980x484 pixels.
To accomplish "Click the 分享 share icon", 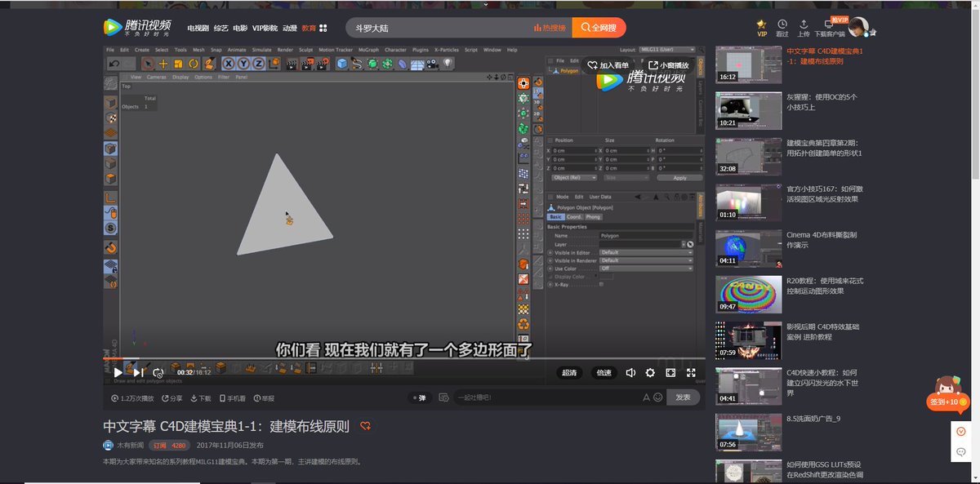I will [x=171, y=398].
